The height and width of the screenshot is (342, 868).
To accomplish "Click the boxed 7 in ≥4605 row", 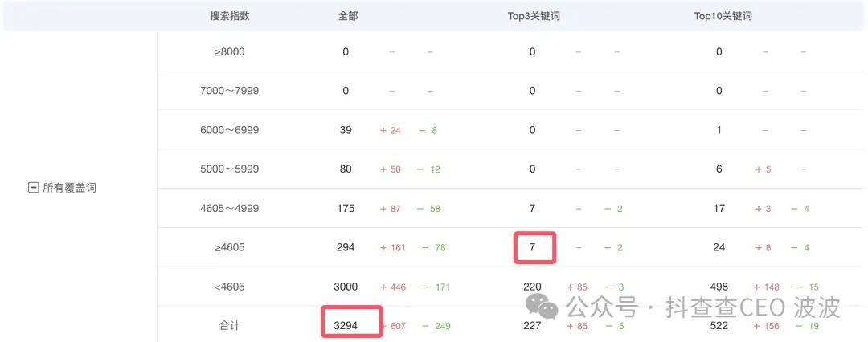I will click(534, 247).
